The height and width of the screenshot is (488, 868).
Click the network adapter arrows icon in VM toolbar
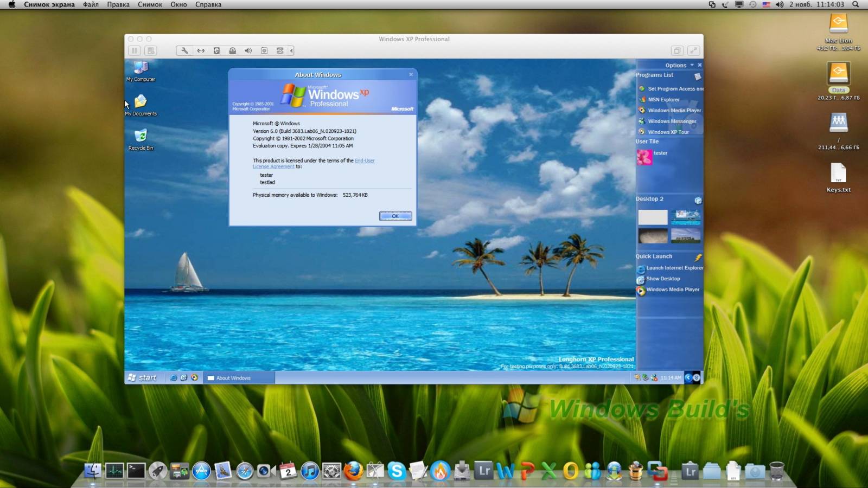201,50
